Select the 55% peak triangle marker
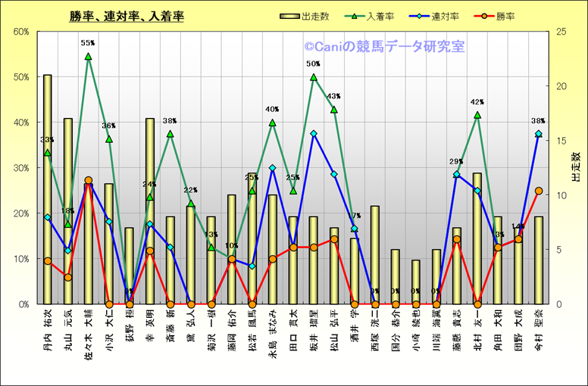Image resolution: width=588 pixels, height=386 pixels. point(89,56)
